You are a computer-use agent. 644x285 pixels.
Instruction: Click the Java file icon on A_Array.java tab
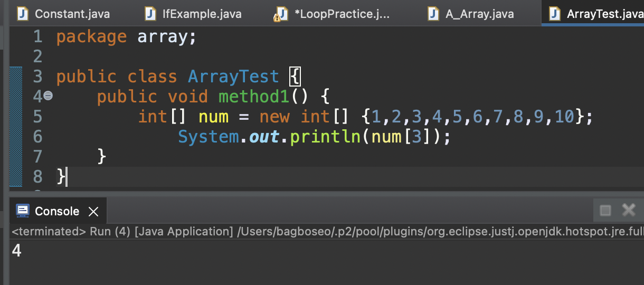[x=433, y=13]
